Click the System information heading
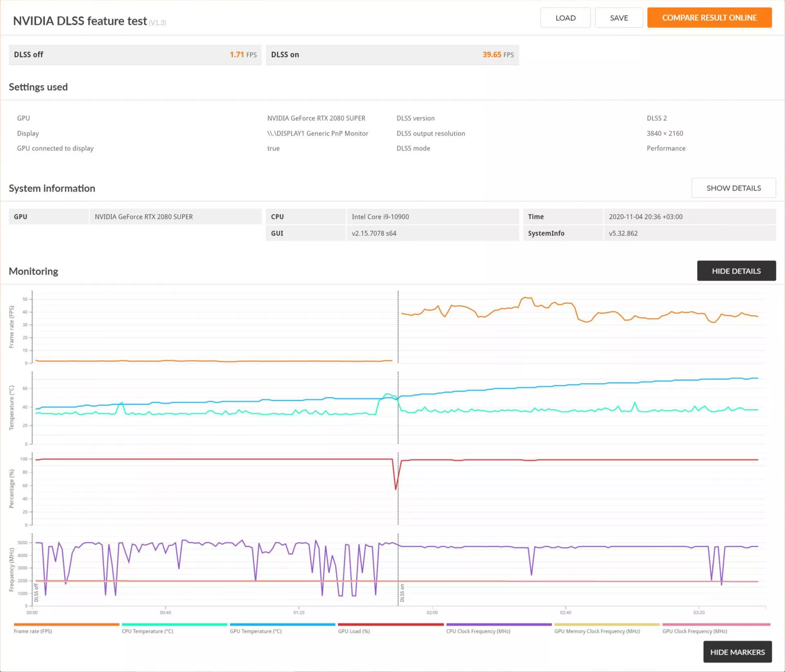Image resolution: width=785 pixels, height=672 pixels. [x=52, y=188]
